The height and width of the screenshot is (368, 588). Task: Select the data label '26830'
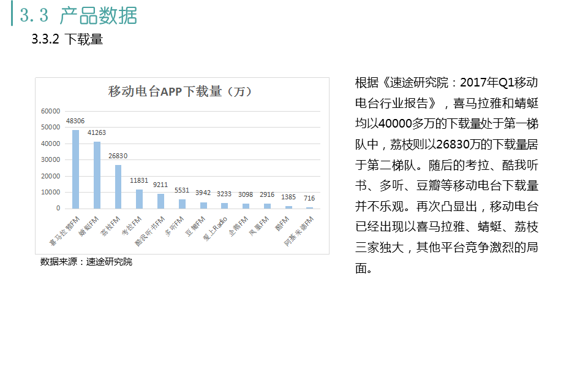[118, 156]
